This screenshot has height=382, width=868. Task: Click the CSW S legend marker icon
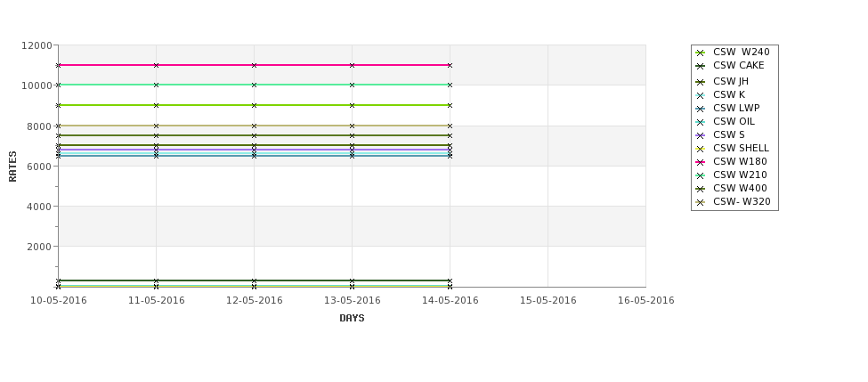[x=701, y=135]
